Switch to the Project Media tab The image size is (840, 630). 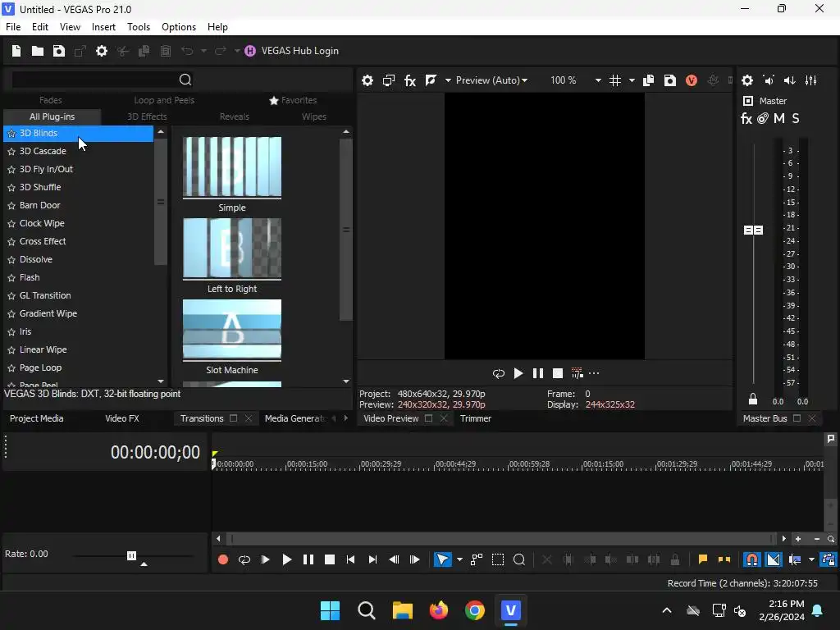[36, 418]
